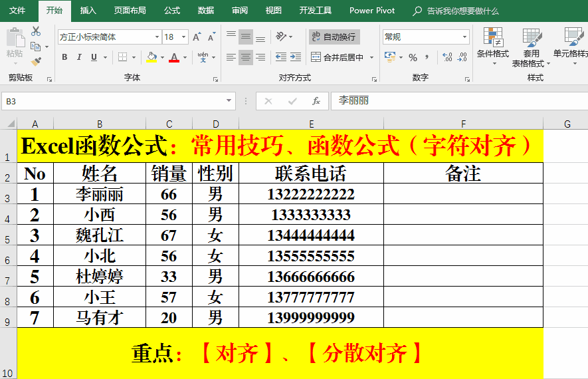Apply the red font color swatch

coord(174,58)
